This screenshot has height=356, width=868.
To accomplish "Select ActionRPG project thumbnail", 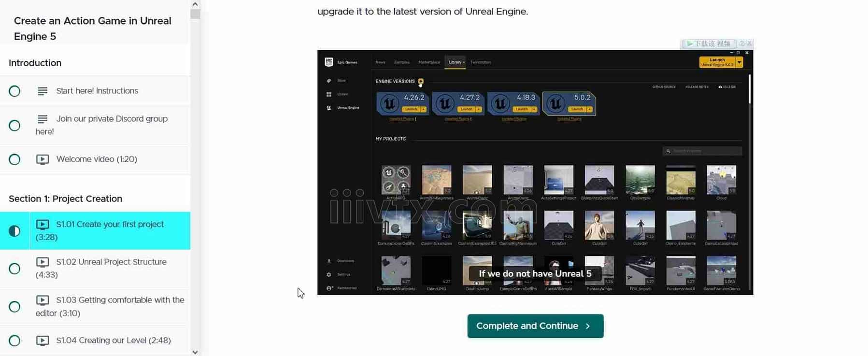I will pyautogui.click(x=396, y=180).
